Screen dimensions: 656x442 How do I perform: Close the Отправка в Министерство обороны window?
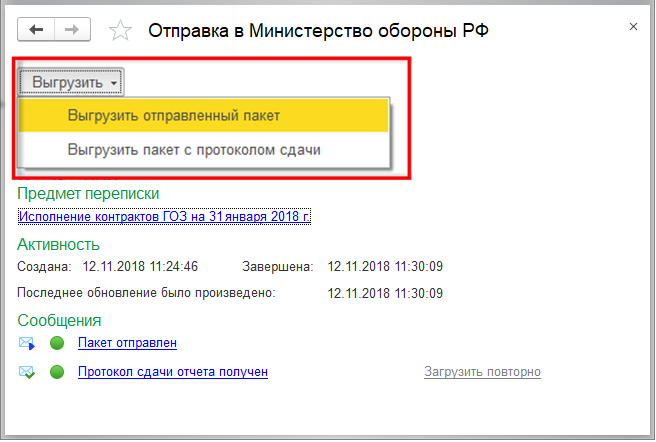[633, 22]
